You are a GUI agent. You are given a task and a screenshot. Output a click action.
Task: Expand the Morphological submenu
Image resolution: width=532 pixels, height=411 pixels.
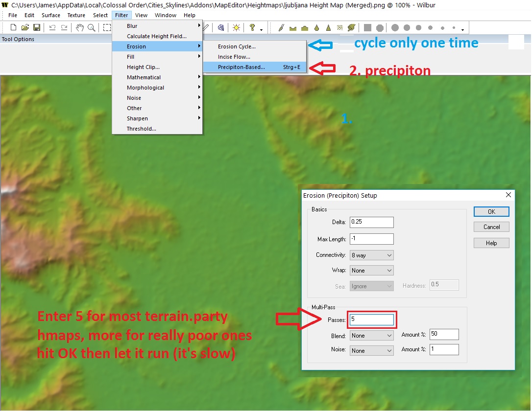tap(157, 88)
